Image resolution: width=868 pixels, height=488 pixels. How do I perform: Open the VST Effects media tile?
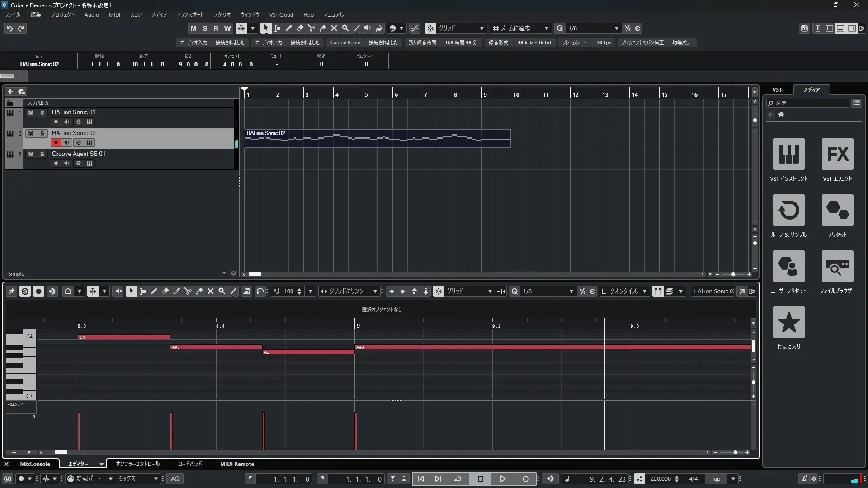tap(837, 155)
